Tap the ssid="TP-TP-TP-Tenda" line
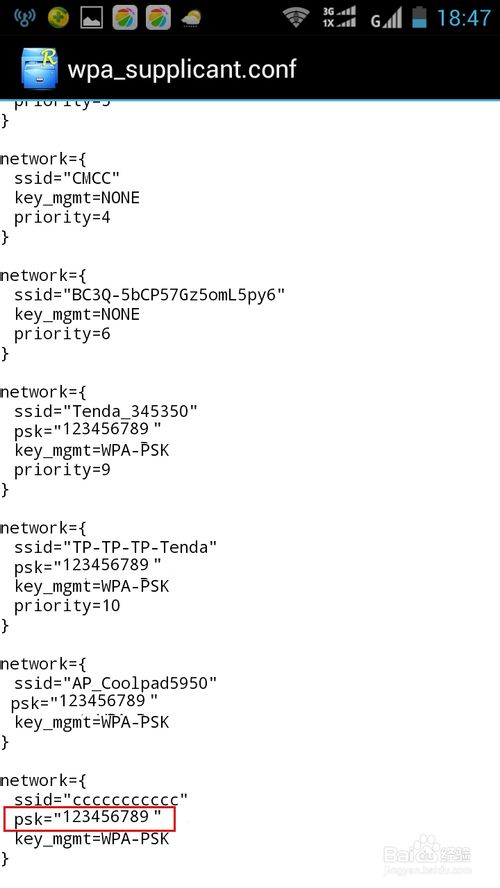Viewport: 500px width, 888px height. pos(116,547)
